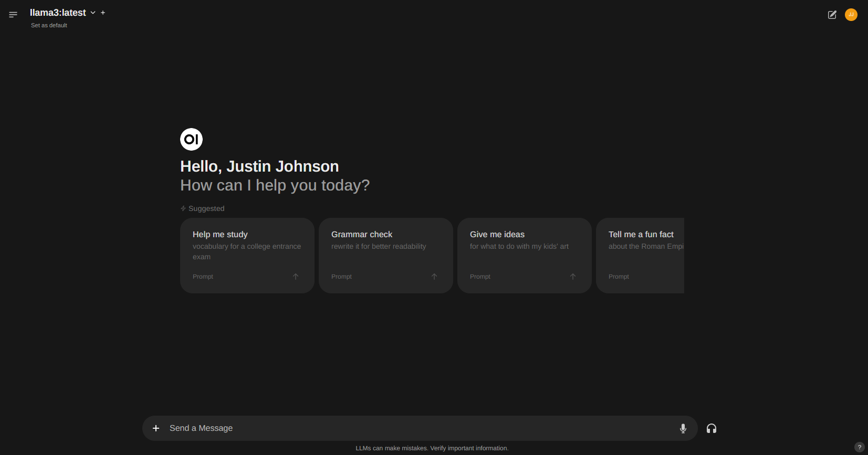
Task: Click the arrow icon on Grammar check
Action: click(x=434, y=277)
